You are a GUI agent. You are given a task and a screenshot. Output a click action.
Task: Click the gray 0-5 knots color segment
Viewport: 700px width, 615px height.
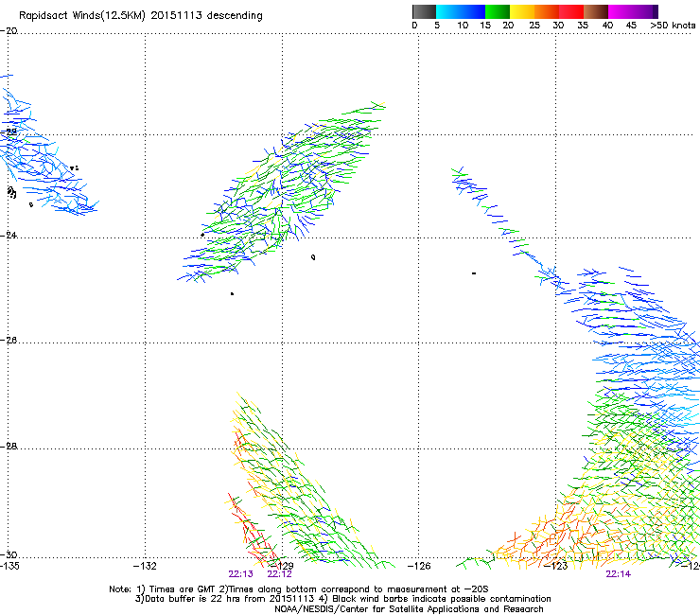tap(424, 11)
